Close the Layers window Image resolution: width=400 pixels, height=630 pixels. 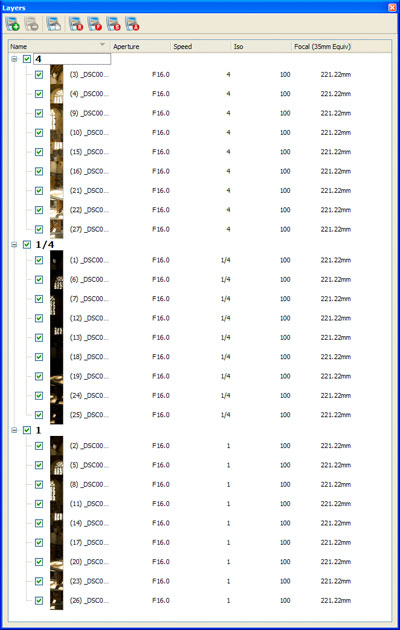tap(392, 7)
